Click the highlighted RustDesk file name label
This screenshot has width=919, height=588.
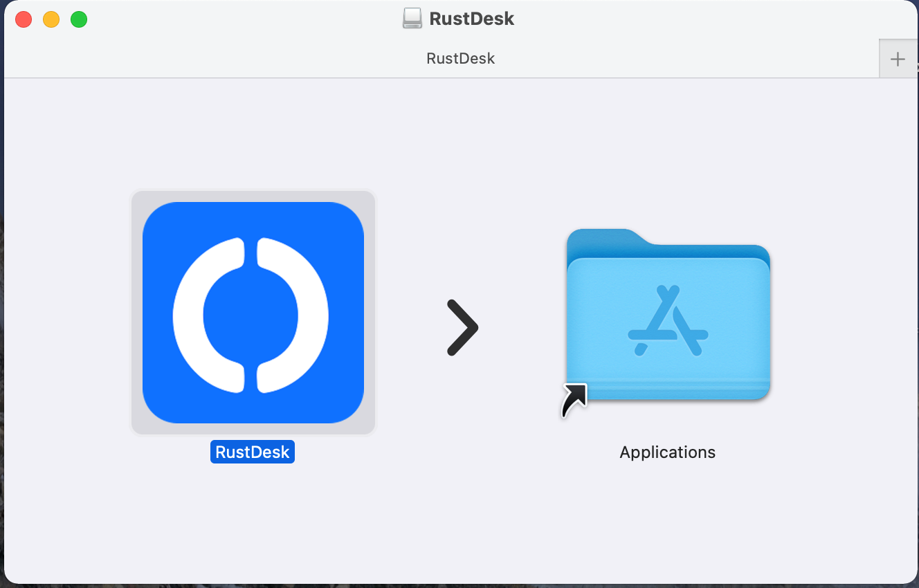pyautogui.click(x=253, y=452)
